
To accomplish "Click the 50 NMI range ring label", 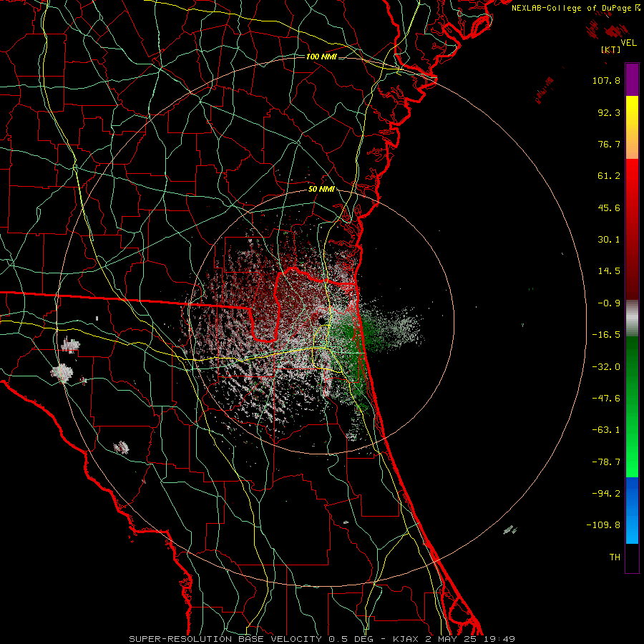I will coord(321,189).
